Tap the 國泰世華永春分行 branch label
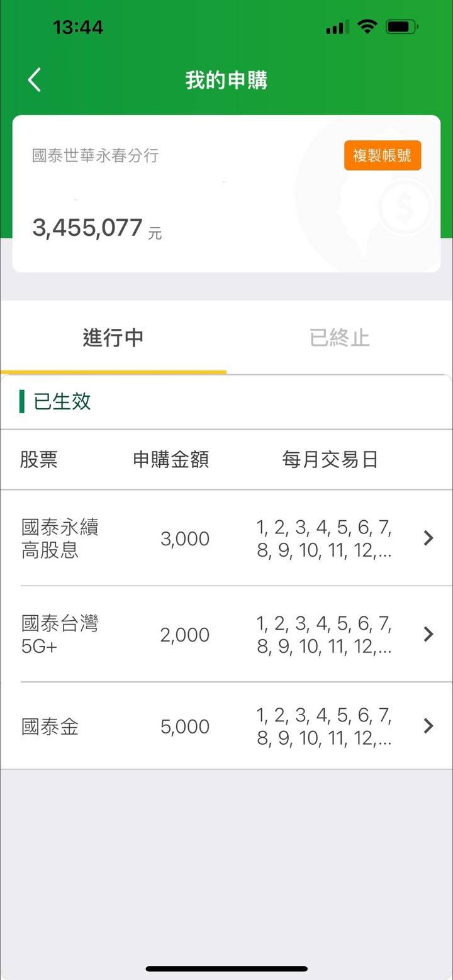The height and width of the screenshot is (980, 453). tap(96, 155)
